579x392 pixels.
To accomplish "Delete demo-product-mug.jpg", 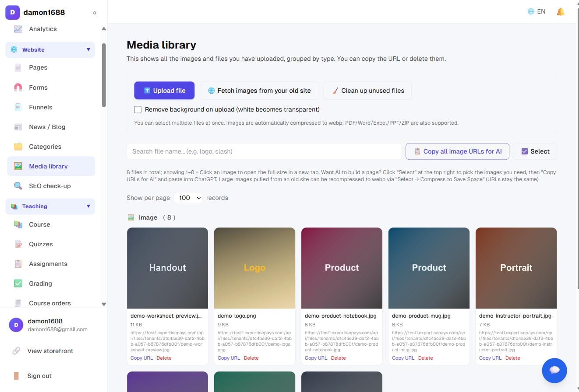I will tap(425, 358).
